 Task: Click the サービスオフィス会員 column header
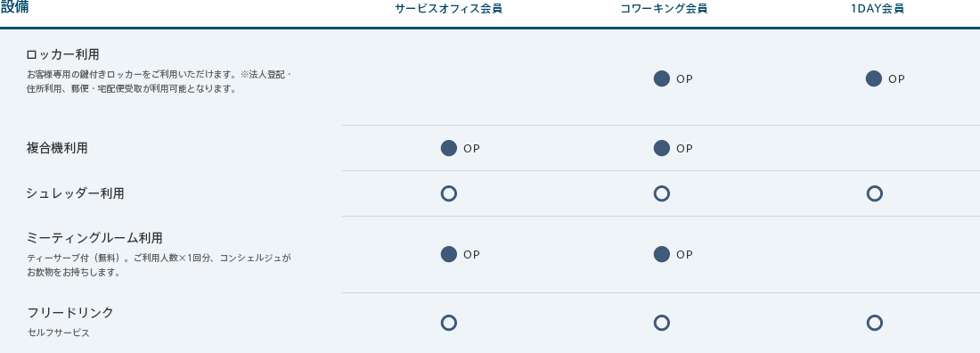[449, 9]
